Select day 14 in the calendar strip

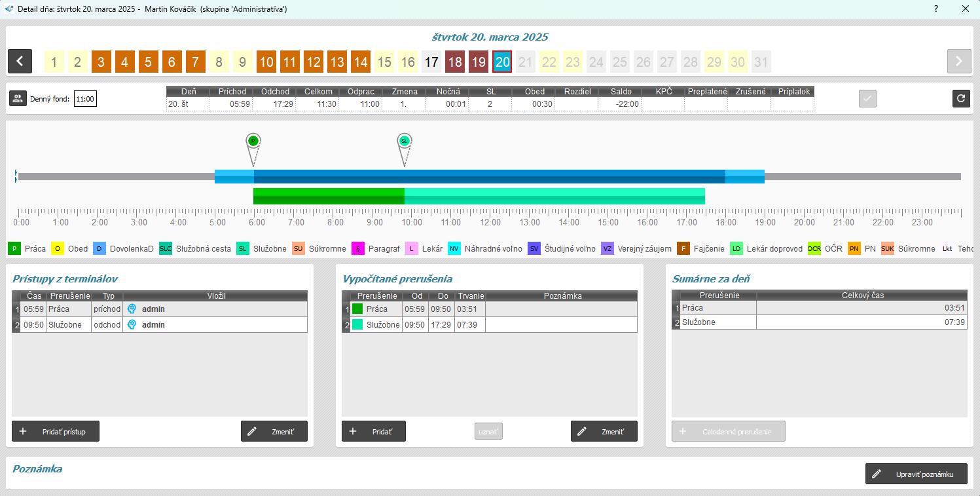point(361,62)
